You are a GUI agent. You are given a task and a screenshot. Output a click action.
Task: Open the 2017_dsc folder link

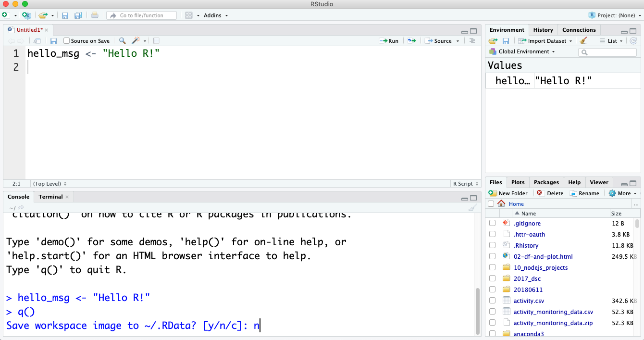(528, 278)
